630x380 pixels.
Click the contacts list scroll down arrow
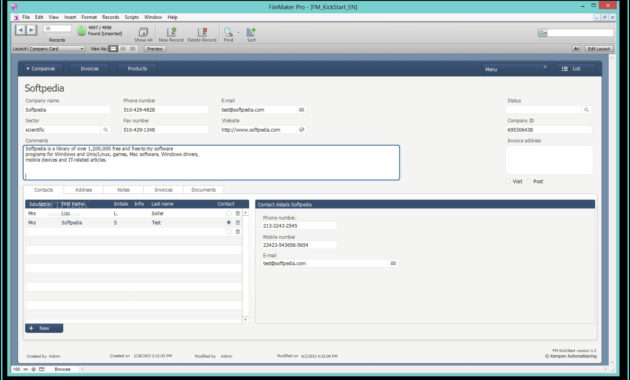coord(245,319)
